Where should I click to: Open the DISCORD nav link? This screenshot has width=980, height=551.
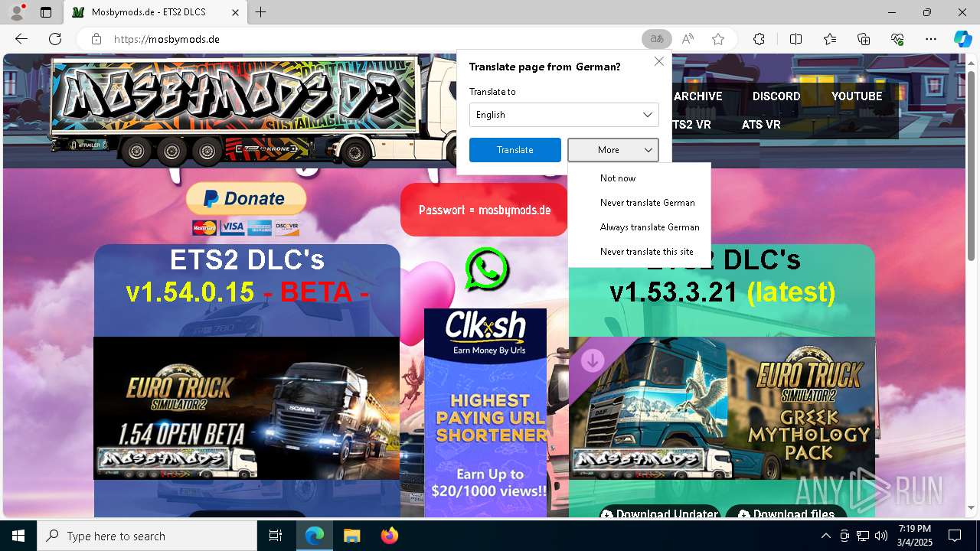click(x=776, y=96)
